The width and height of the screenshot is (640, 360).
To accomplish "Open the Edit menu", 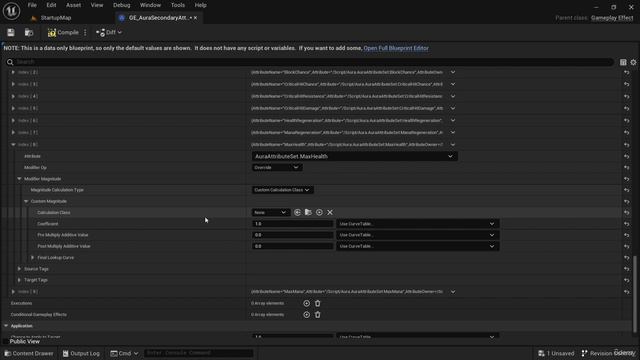I will (51, 5).
